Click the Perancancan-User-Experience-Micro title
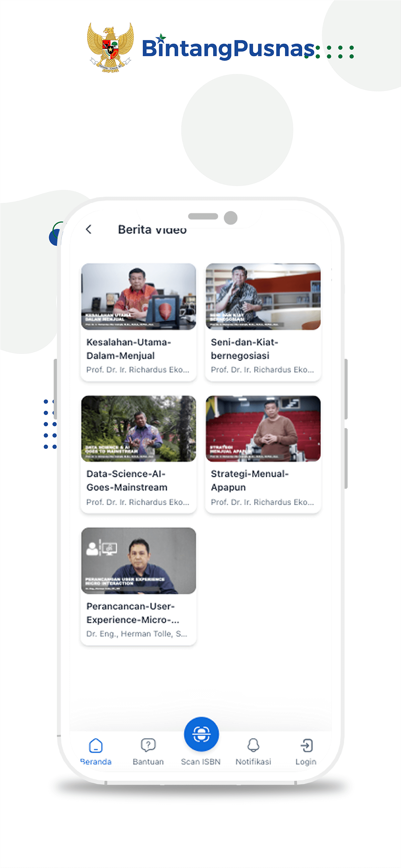 tap(133, 613)
